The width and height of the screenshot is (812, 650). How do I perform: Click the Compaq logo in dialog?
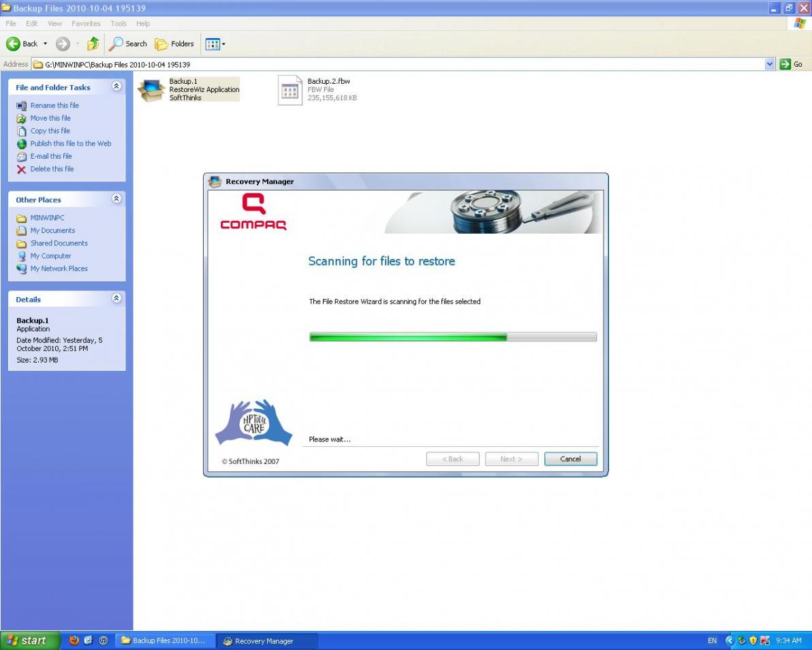pos(253,211)
